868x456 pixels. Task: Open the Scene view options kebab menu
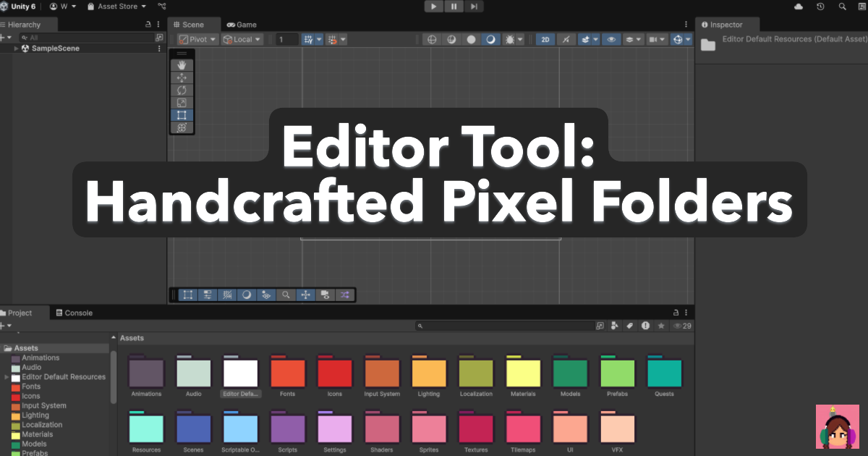686,25
